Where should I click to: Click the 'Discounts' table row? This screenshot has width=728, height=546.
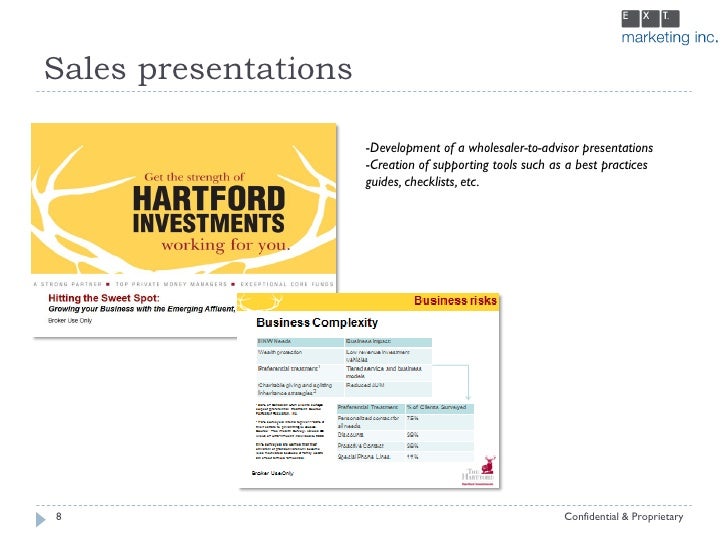pyautogui.click(x=405, y=435)
